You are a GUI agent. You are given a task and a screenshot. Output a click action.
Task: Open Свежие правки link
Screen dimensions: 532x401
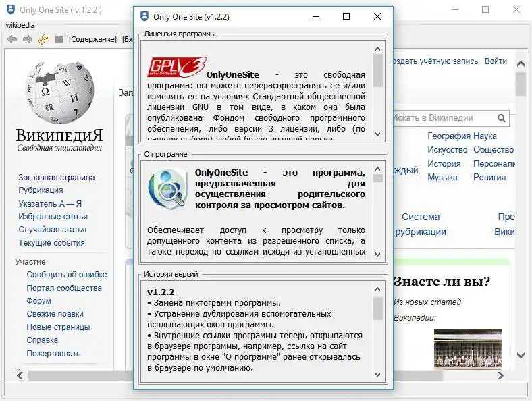coord(55,314)
